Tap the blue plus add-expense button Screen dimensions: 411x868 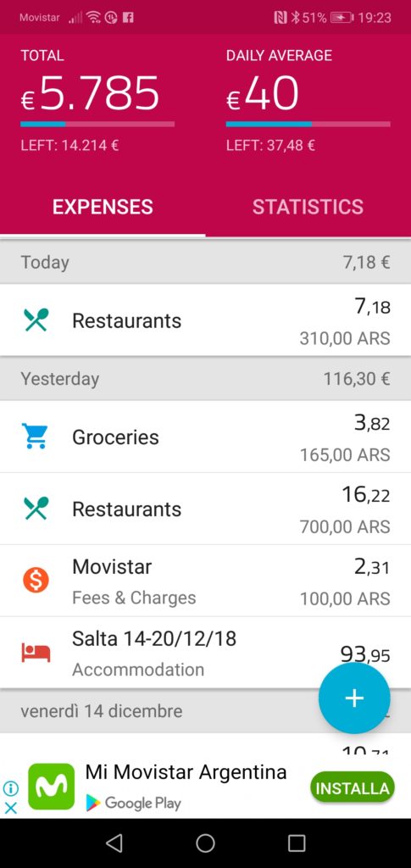coord(354,698)
